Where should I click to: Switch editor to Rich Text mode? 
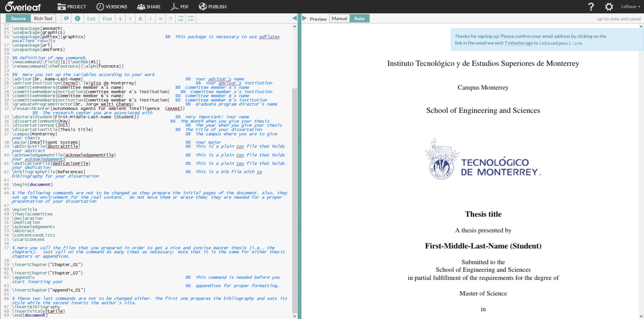[x=43, y=18]
